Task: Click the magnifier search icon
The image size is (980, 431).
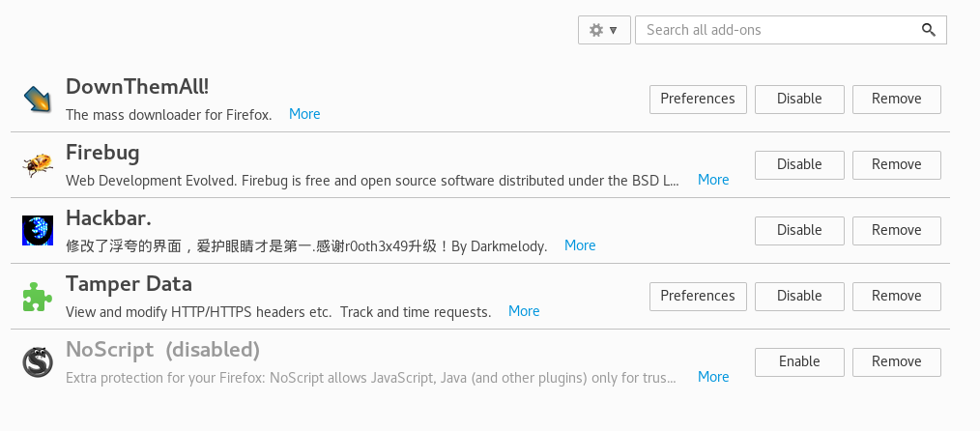Action: pos(928,30)
